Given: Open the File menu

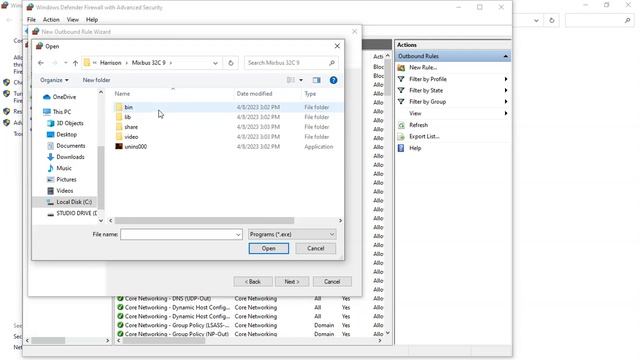Looking at the screenshot, I should (x=31, y=20).
